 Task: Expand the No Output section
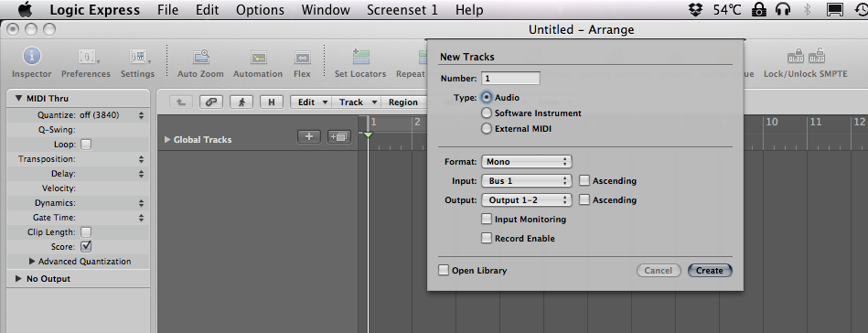coord(19,279)
